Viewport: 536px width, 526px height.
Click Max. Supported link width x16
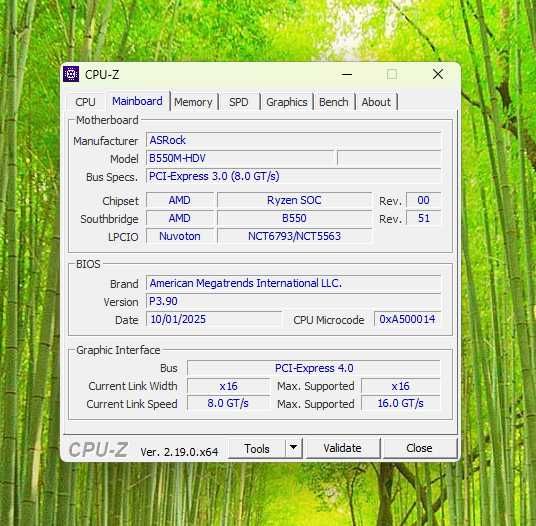point(401,387)
